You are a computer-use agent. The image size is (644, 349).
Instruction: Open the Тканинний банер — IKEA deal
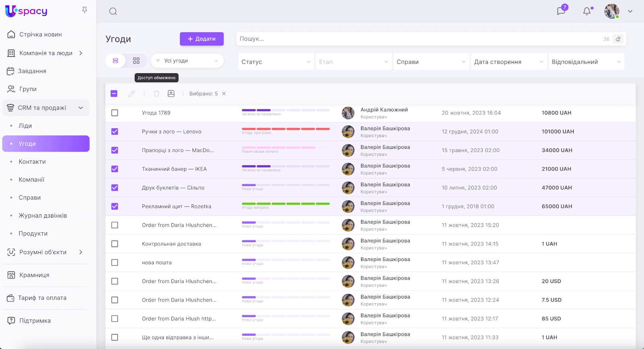pos(174,169)
